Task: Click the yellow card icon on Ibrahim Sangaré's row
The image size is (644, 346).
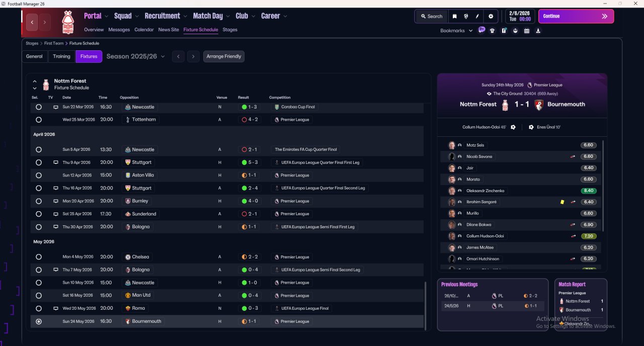Action: (x=562, y=202)
